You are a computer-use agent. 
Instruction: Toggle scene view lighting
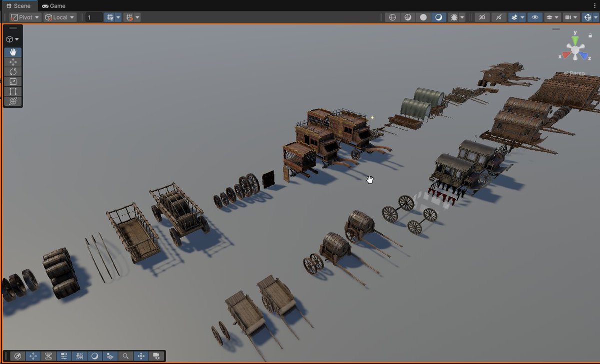tap(439, 17)
